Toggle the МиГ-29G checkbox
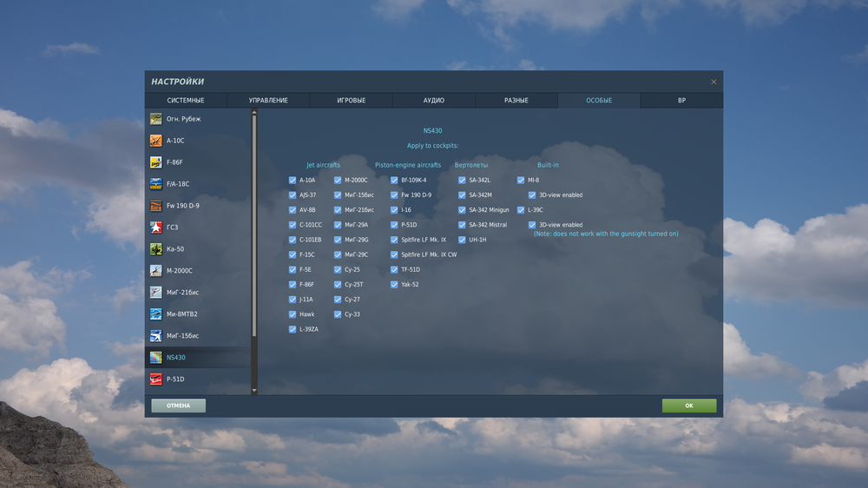 338,240
